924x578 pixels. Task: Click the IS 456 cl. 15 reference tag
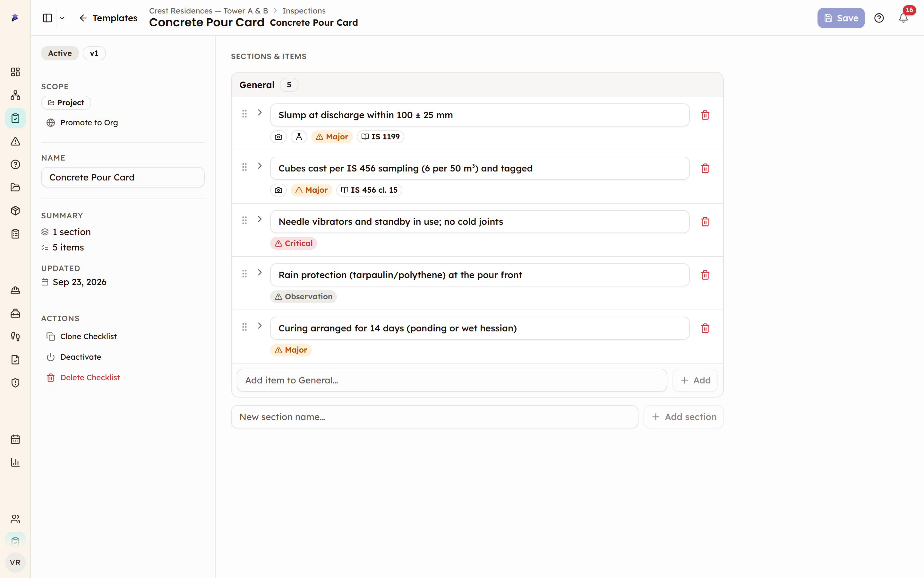[x=369, y=190]
